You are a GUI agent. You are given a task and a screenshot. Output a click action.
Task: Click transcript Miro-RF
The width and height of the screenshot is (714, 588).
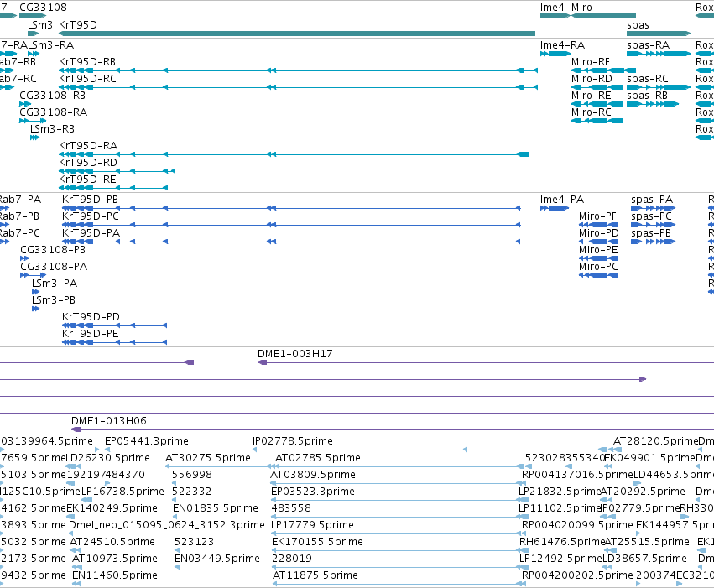point(590,61)
